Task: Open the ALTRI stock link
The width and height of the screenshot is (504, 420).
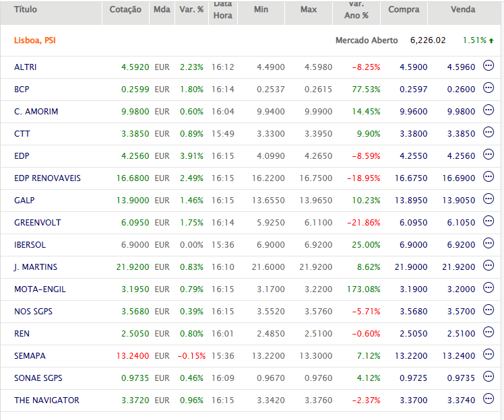Action: coord(26,67)
